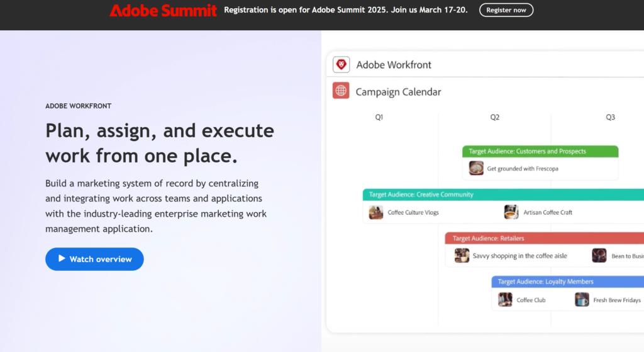Click the Adobe Workfront lion icon
Image resolution: width=644 pixels, height=352 pixels.
(x=341, y=65)
